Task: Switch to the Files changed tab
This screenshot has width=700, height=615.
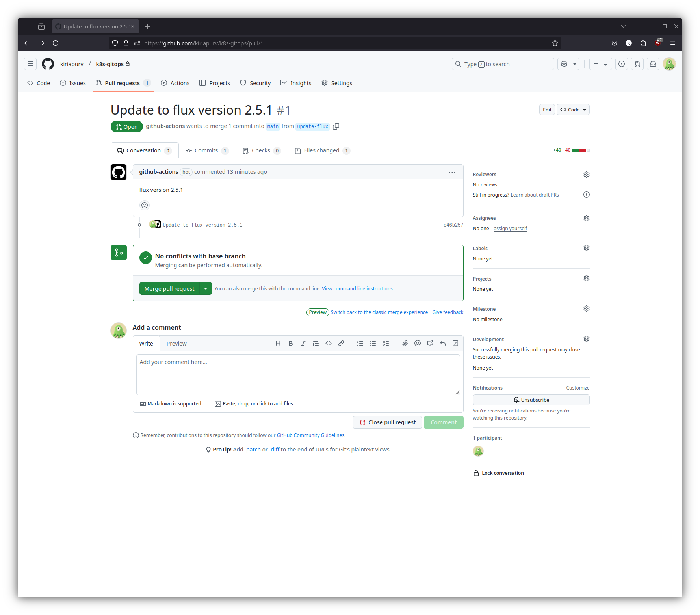Action: coord(322,150)
